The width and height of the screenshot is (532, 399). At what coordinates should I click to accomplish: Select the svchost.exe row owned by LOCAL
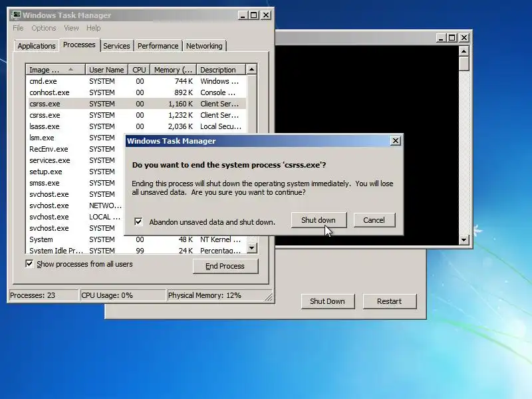click(75, 217)
